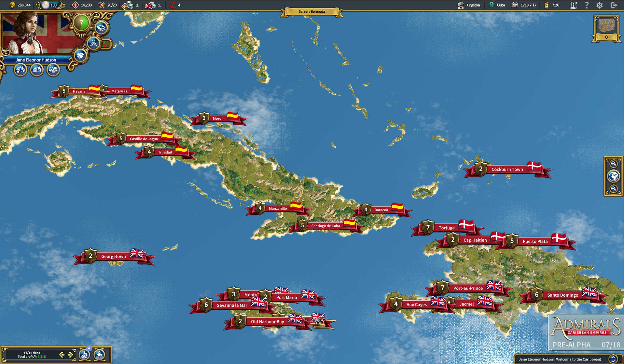Image resolution: width=624 pixels, height=364 pixels.
Task: Select the Port-au-Prince banner
Action: tap(468, 288)
